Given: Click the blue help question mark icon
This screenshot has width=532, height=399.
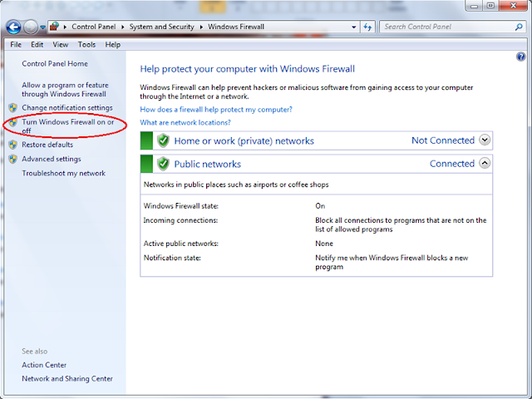Looking at the screenshot, I should coord(521,57).
